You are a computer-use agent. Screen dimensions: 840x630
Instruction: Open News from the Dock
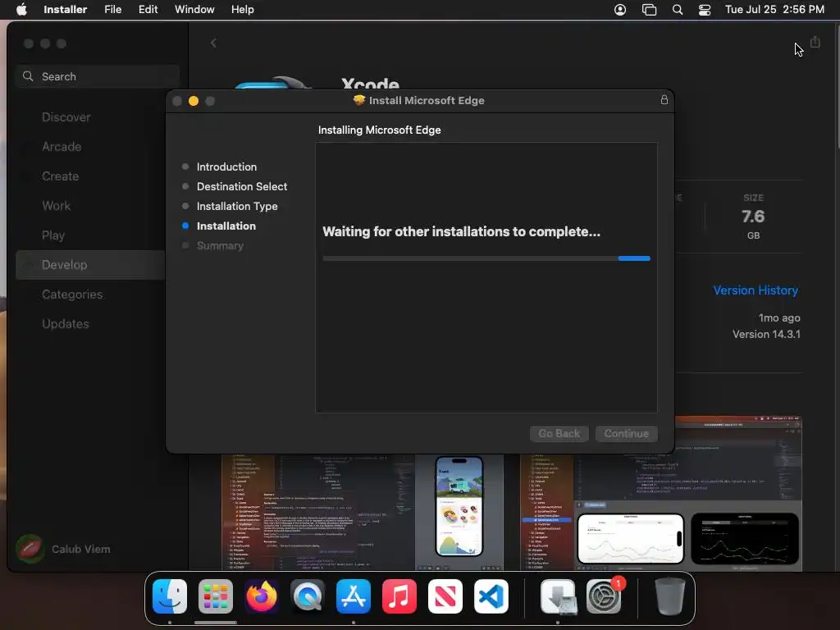click(445, 596)
